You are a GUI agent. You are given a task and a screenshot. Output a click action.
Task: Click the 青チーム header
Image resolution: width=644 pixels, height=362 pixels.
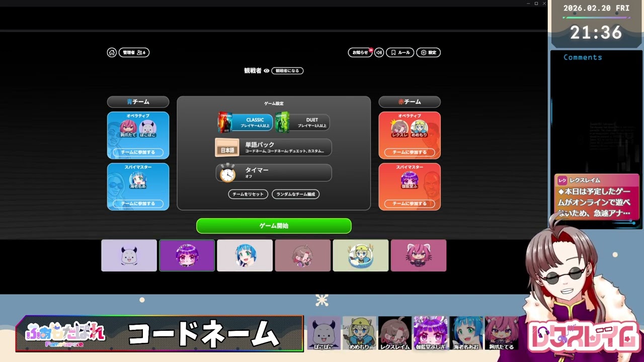pyautogui.click(x=138, y=102)
